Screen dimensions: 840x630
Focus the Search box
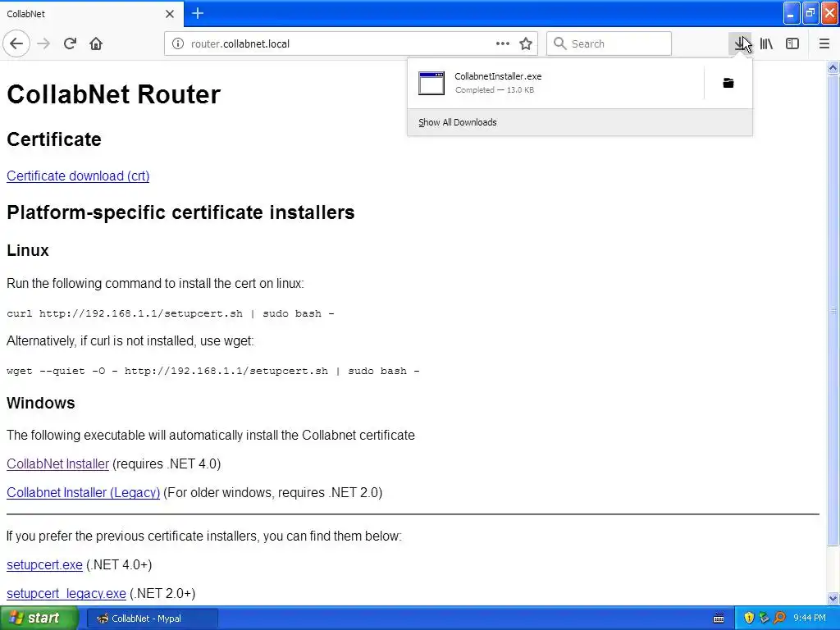609,43
